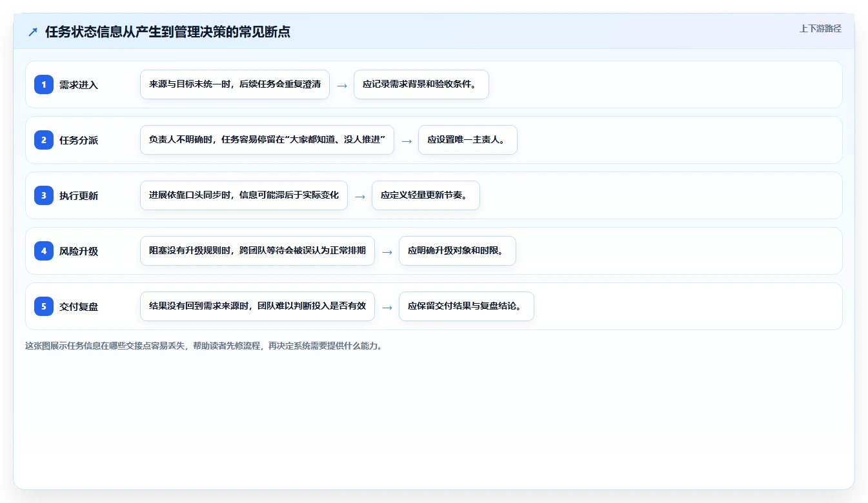Click step number badge 1
The image size is (868, 503).
[x=44, y=84]
